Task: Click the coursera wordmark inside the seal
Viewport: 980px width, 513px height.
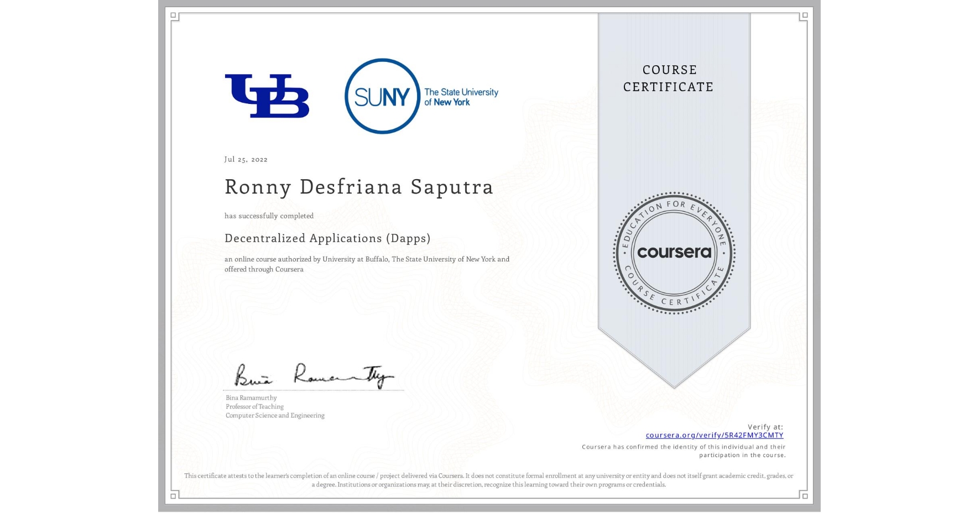Action: point(674,253)
